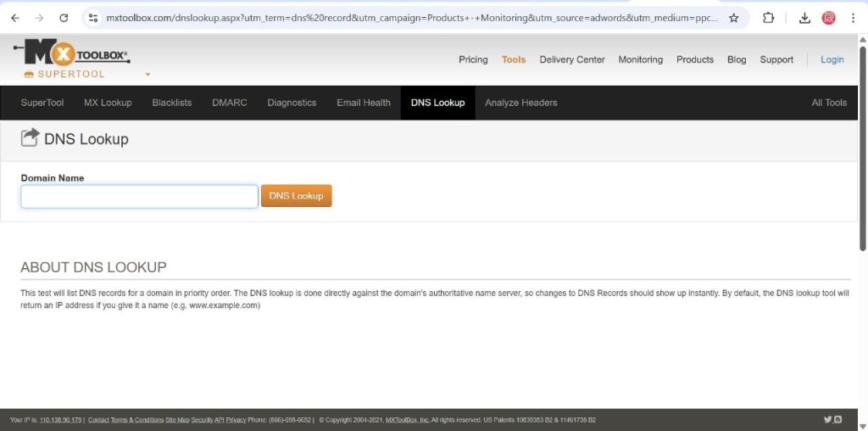Switch to the MX Lookup tab
The image size is (868, 431).
tap(108, 103)
